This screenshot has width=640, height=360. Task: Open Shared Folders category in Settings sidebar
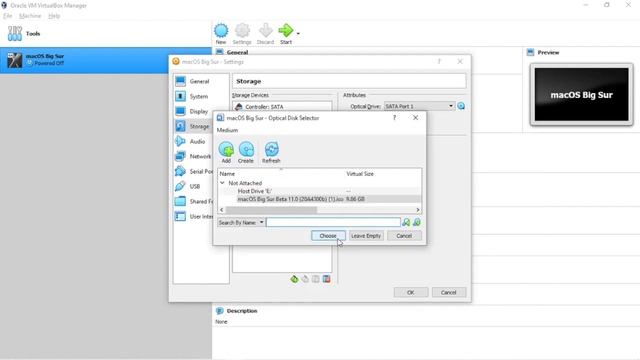[193, 201]
